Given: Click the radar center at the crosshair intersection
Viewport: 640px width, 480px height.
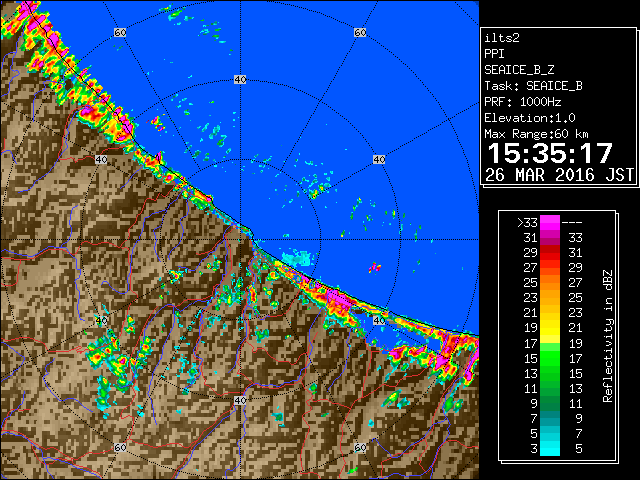Looking at the screenshot, I should pos(240,240).
